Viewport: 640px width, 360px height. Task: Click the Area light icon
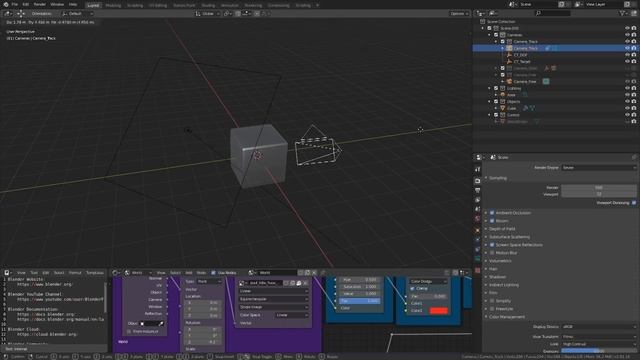click(x=502, y=95)
